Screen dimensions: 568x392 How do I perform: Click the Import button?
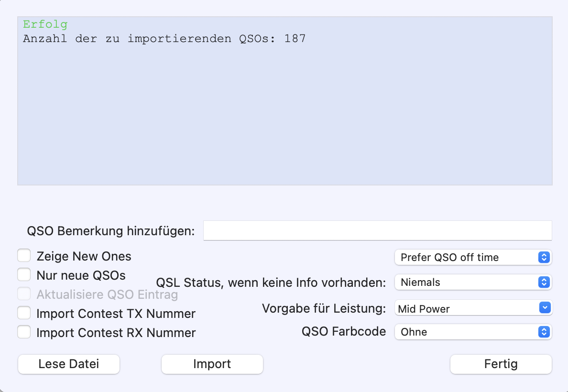[x=212, y=364]
